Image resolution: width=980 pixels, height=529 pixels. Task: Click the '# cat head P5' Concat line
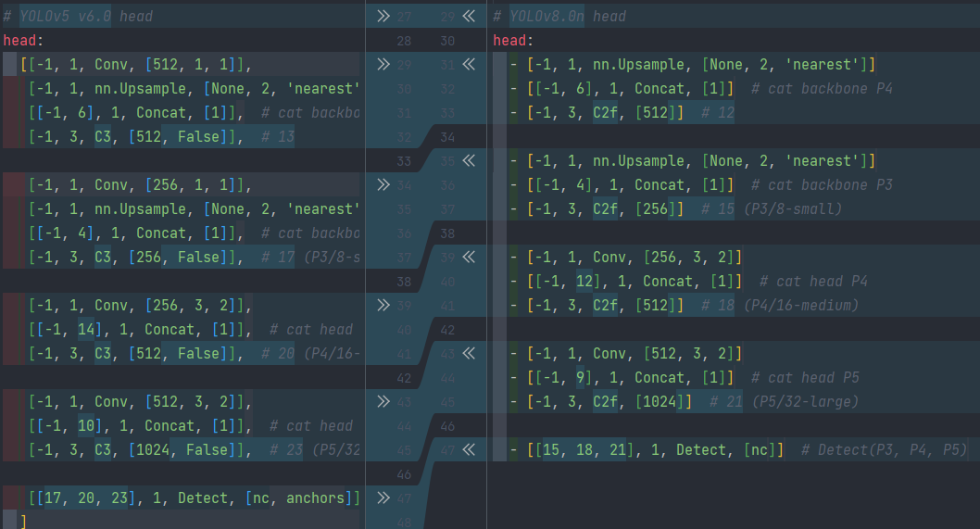click(x=685, y=378)
